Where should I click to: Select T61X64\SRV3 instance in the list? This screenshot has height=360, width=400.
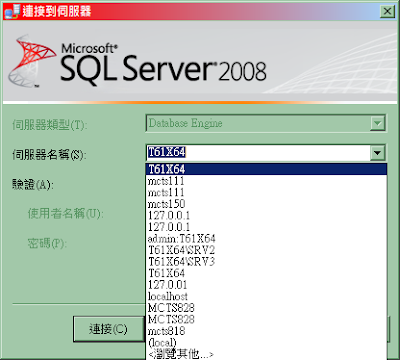(x=266, y=261)
